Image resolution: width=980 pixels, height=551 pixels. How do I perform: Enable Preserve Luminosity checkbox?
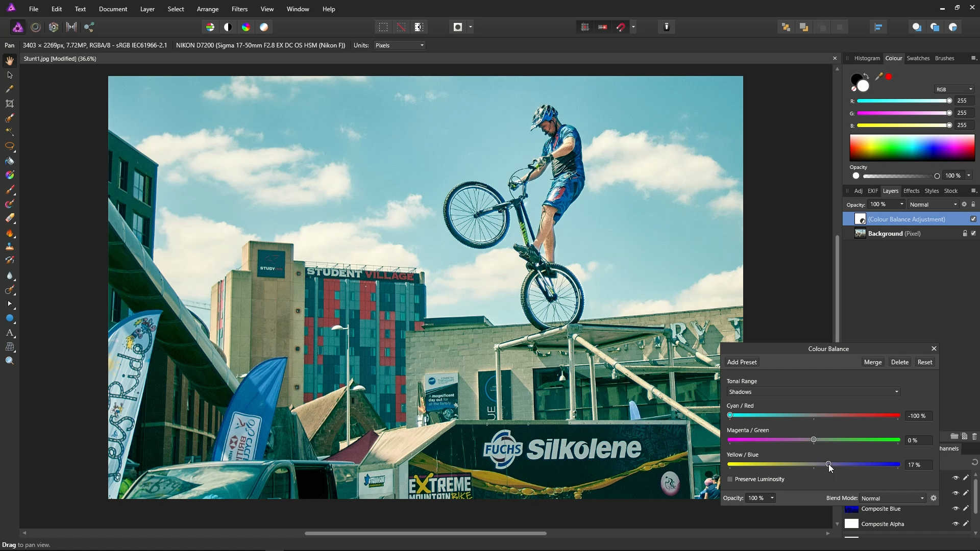point(730,479)
